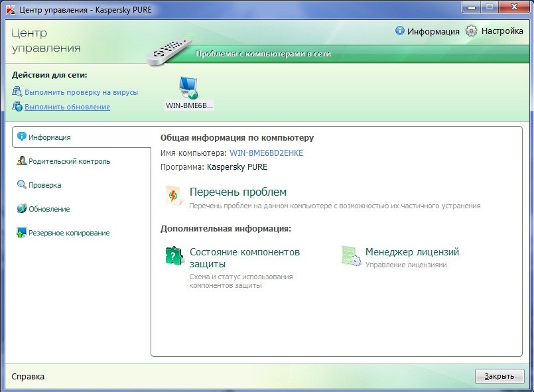Open the Информация link in top bar

point(433,31)
